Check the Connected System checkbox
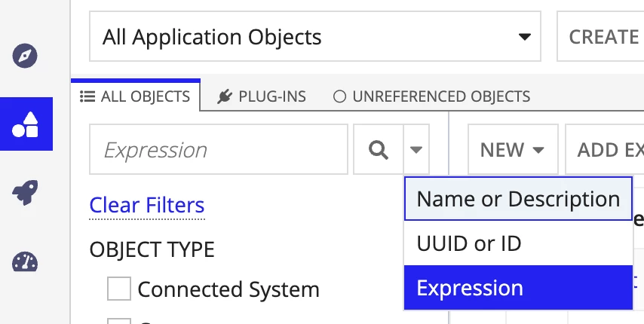This screenshot has height=324, width=644. [119, 289]
